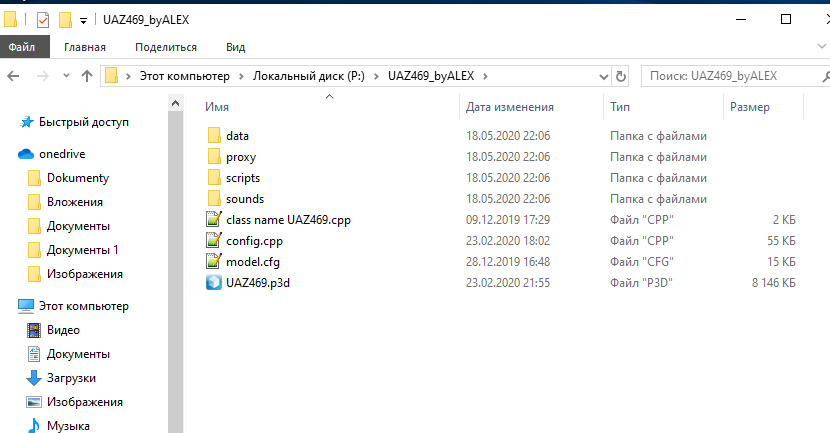Screen dimensions: 830x433
Task: Go up one level with Up arrow
Action: tap(87, 76)
